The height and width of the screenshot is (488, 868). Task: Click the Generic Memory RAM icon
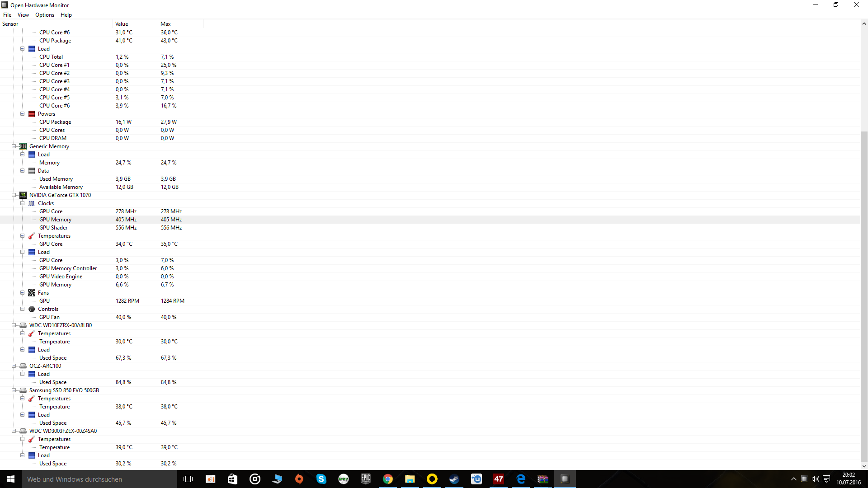[x=23, y=146]
